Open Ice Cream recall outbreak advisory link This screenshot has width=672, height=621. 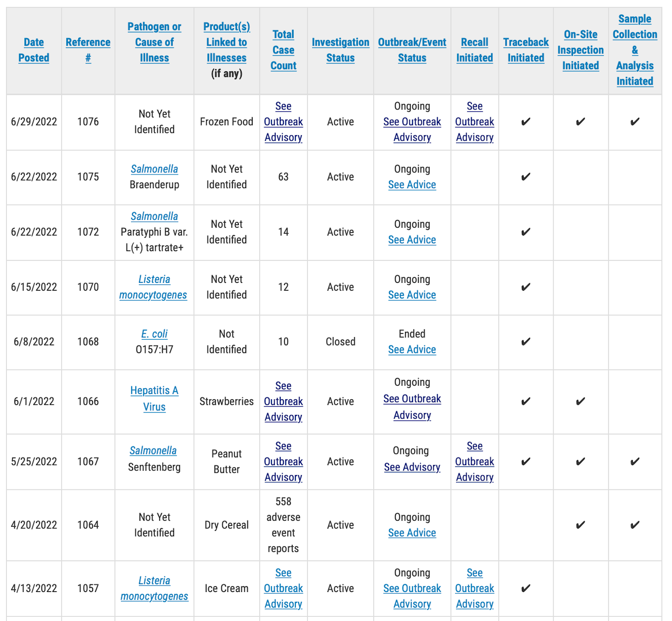(475, 588)
